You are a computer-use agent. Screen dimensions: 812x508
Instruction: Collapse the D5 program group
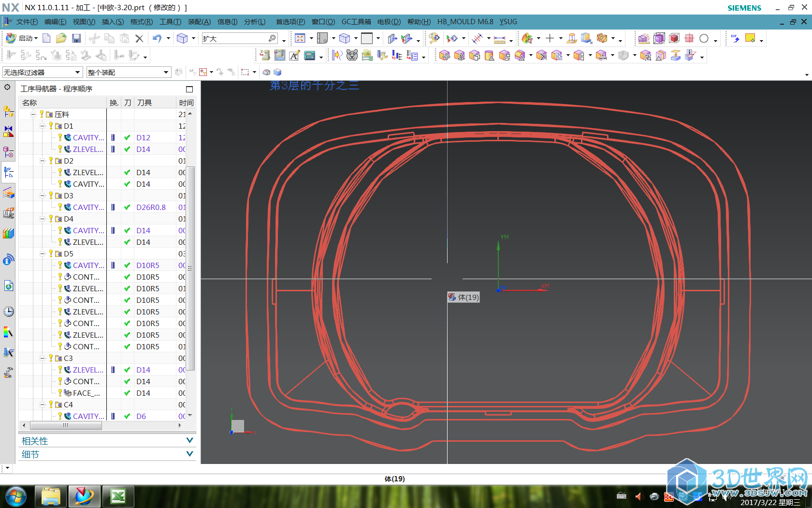pyautogui.click(x=43, y=254)
